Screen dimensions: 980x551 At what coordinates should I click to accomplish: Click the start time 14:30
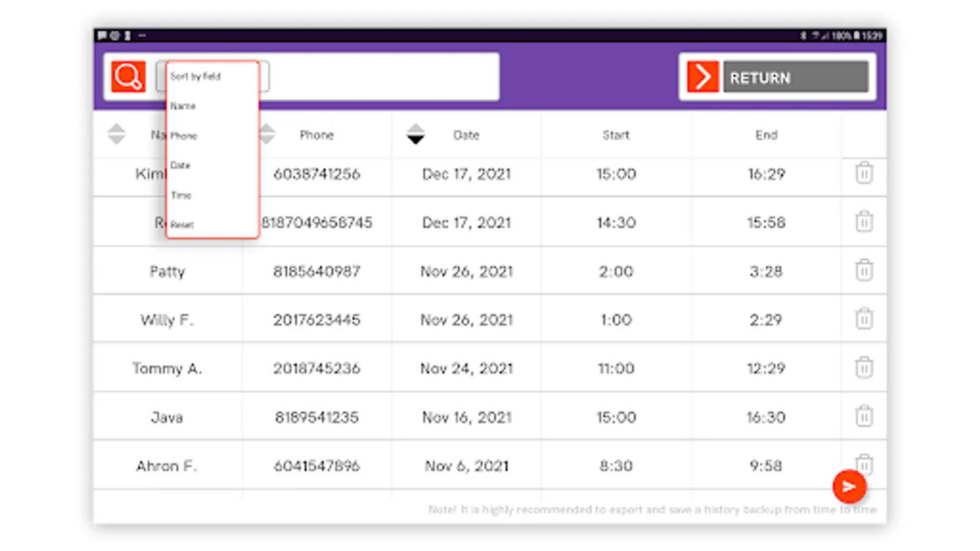616,222
